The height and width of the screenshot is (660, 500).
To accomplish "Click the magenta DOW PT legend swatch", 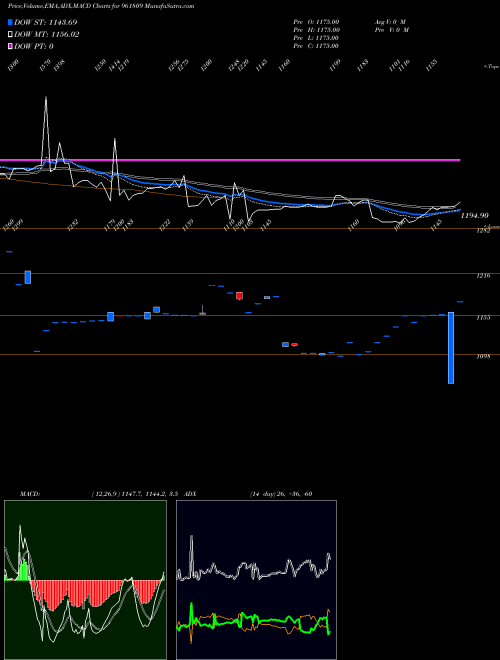I will click(11, 46).
